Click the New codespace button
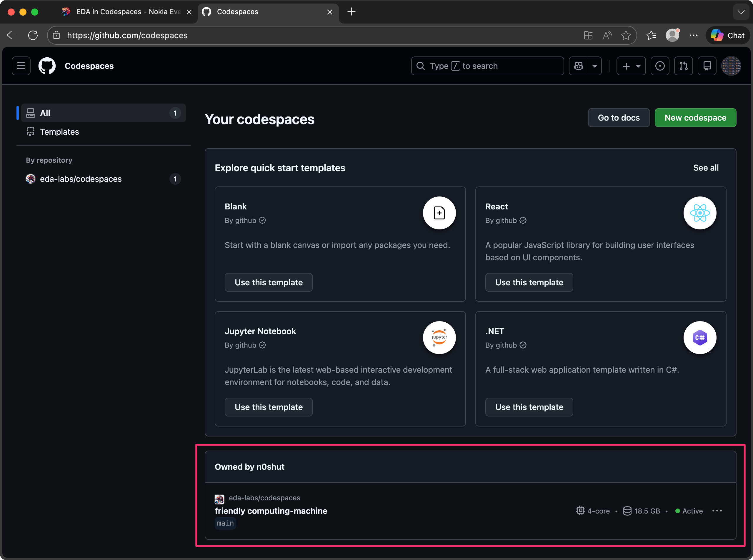Image resolution: width=753 pixels, height=560 pixels. 695,118
